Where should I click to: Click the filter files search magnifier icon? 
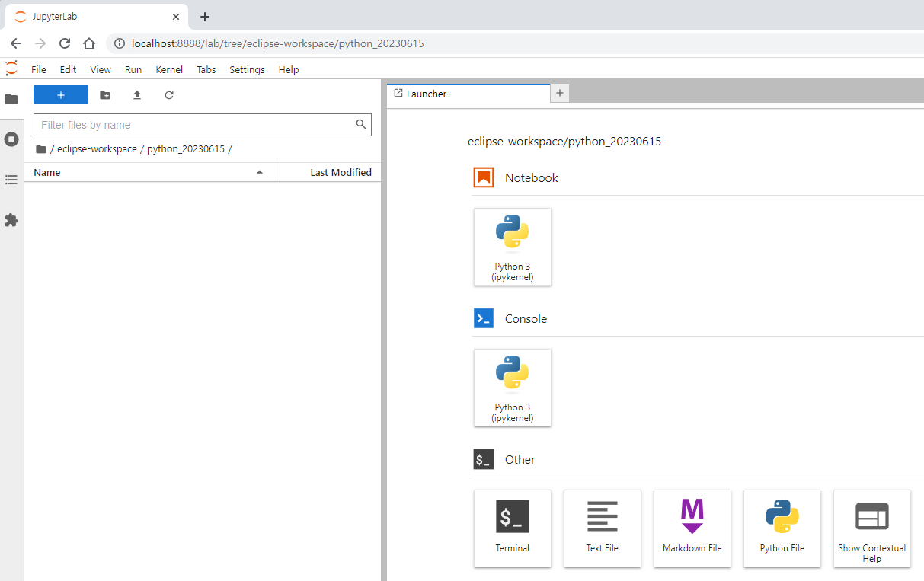pyautogui.click(x=361, y=124)
